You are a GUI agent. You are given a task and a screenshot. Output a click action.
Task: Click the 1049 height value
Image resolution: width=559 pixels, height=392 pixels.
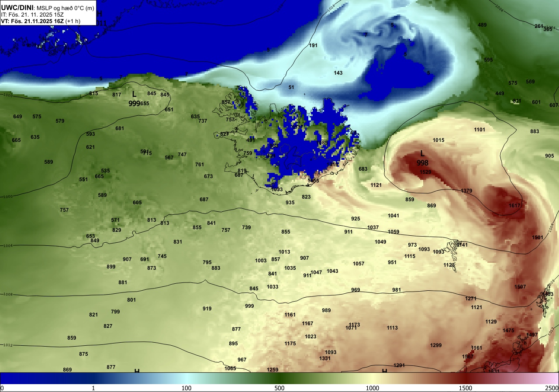click(x=380, y=242)
